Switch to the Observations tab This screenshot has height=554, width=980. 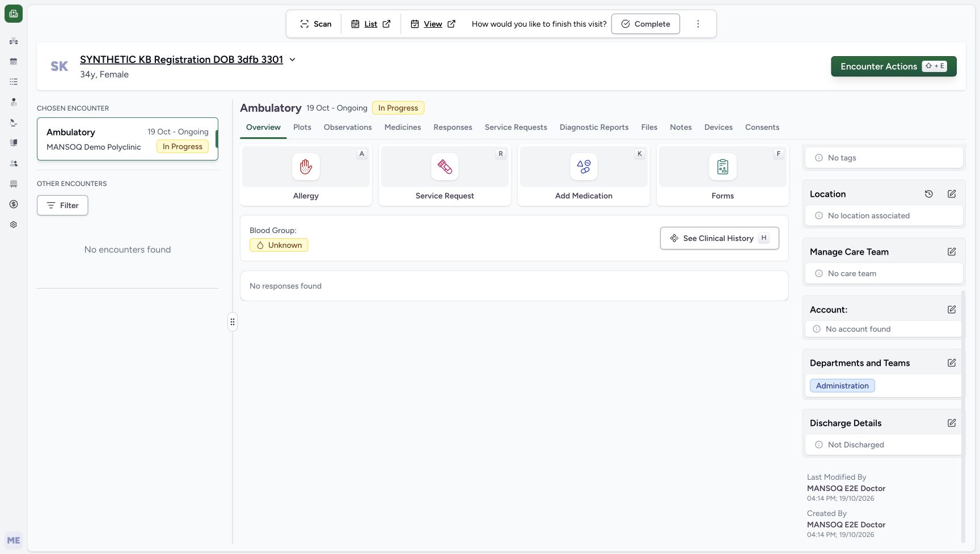pyautogui.click(x=348, y=127)
